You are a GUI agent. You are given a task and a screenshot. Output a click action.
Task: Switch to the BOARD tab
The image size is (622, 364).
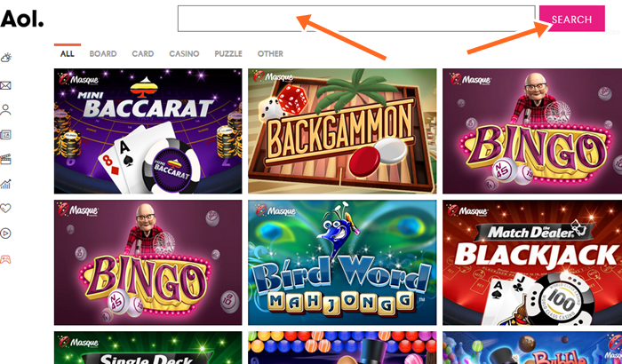(103, 54)
